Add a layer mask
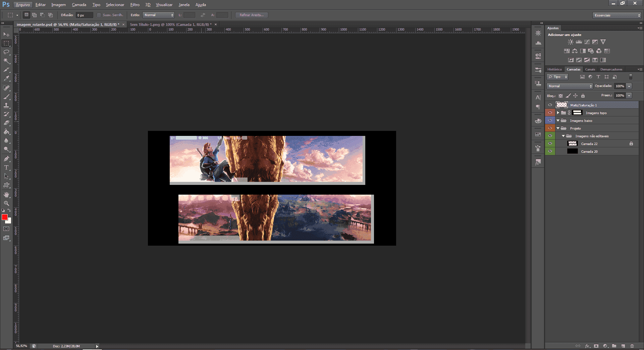The image size is (644, 350). click(x=596, y=346)
